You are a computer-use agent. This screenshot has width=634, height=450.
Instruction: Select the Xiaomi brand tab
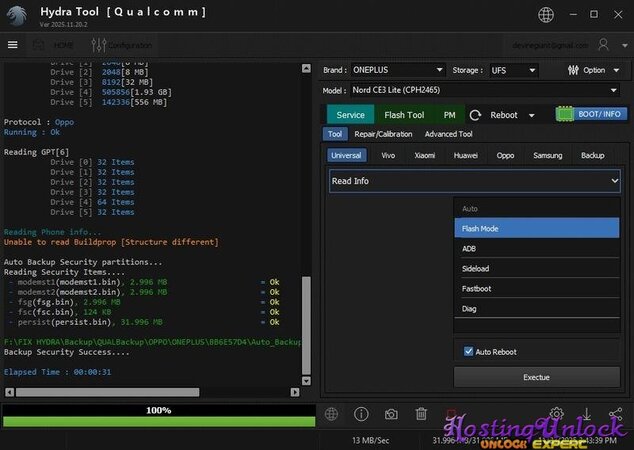[x=425, y=156]
